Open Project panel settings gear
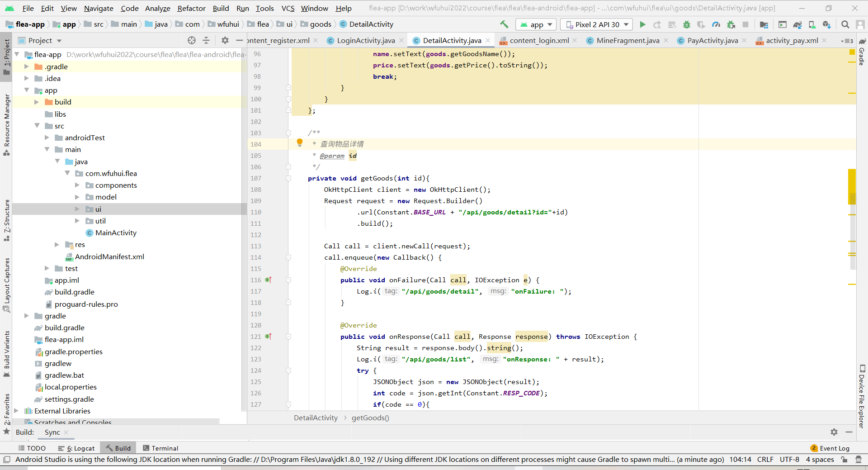Viewport: 868px width, 470px height. pyautogui.click(x=225, y=41)
